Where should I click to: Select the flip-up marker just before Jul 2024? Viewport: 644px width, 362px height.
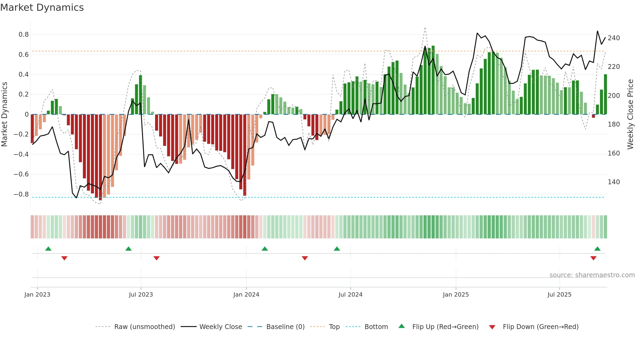(x=337, y=249)
